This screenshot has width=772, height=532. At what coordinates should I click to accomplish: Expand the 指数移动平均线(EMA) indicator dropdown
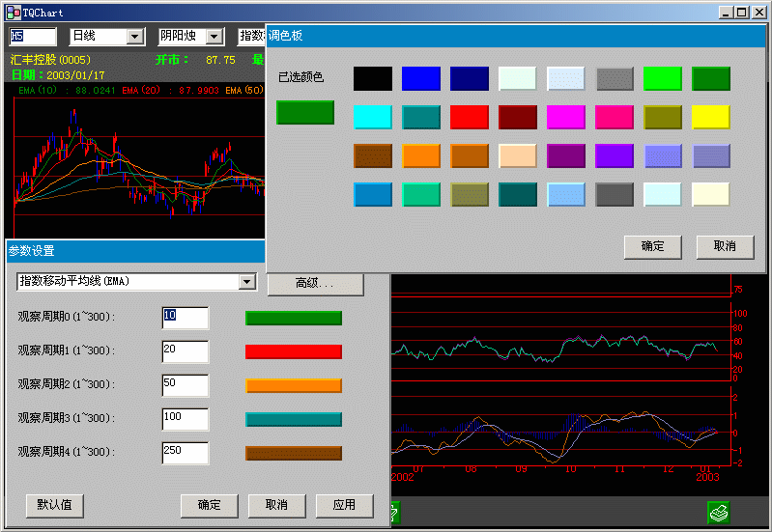point(246,282)
